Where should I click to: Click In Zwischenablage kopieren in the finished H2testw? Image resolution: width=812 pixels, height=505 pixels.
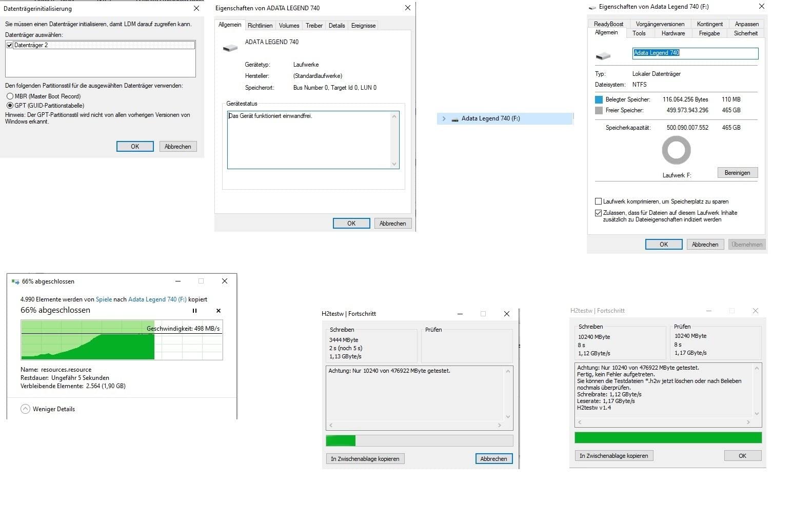point(614,456)
